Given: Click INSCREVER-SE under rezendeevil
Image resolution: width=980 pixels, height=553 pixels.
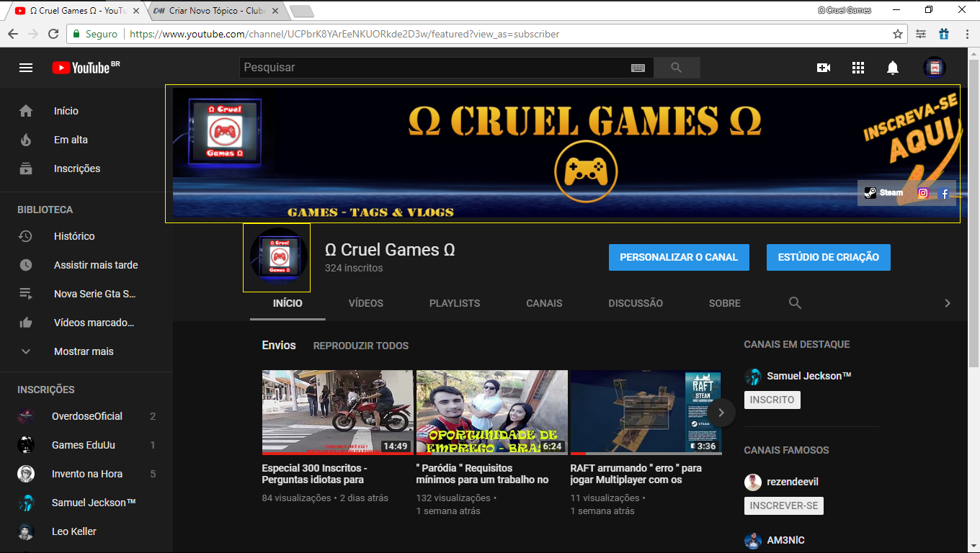Looking at the screenshot, I should point(784,505).
